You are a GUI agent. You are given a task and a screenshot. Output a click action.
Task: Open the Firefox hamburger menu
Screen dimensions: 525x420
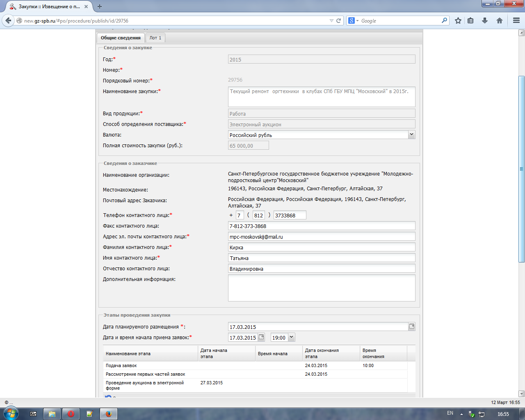516,21
